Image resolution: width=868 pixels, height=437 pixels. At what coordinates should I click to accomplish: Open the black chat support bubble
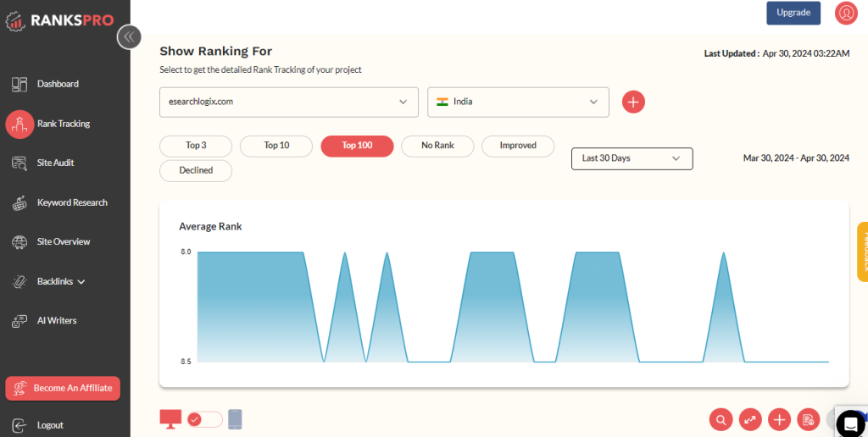click(x=850, y=423)
